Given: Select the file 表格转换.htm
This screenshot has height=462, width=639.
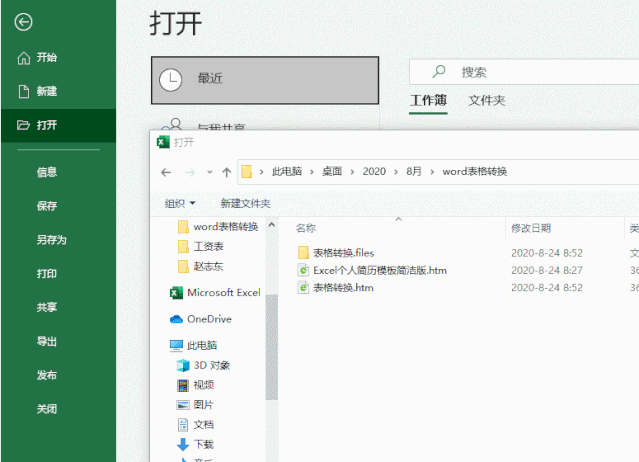Looking at the screenshot, I should 336,288.
